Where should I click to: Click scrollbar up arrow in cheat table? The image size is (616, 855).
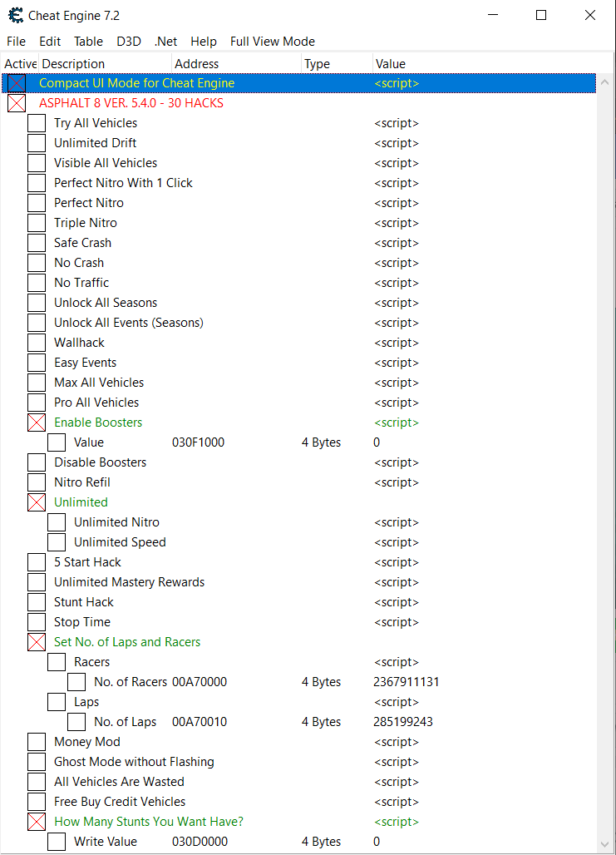tap(604, 82)
